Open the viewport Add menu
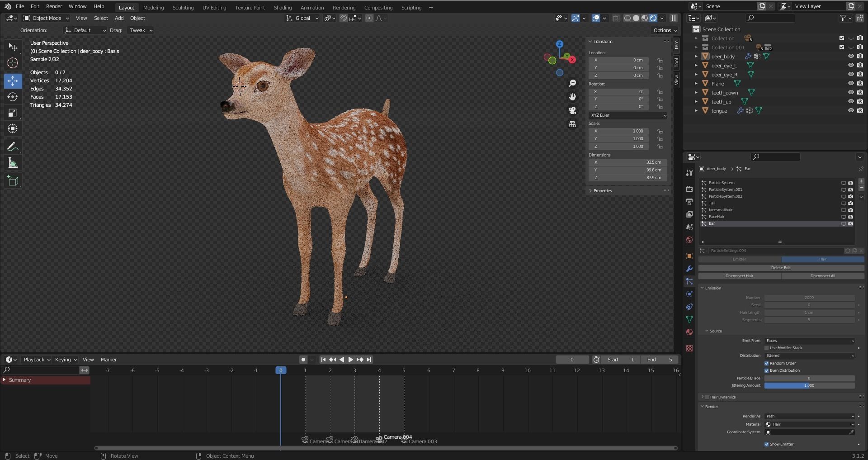Screen dimensions: 868x460 [119, 18]
